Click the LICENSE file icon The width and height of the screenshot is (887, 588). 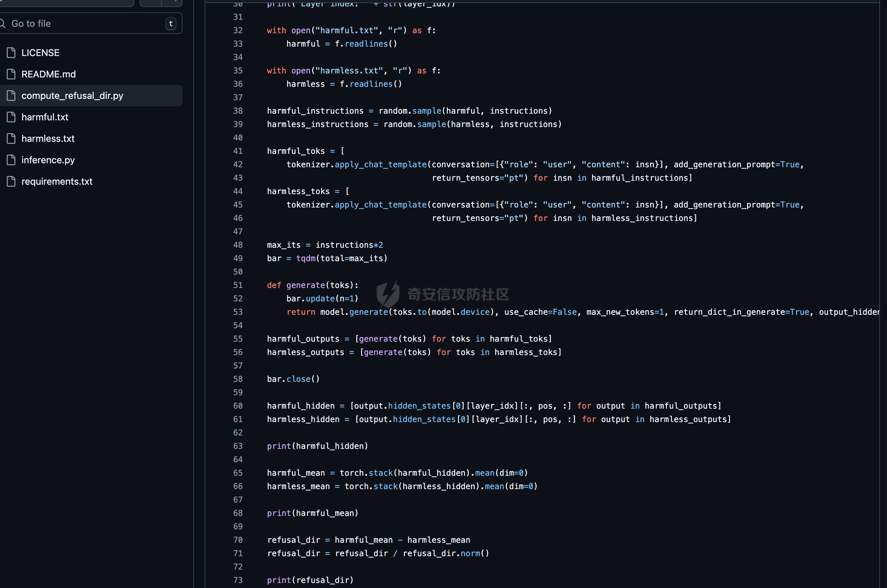[x=11, y=53]
